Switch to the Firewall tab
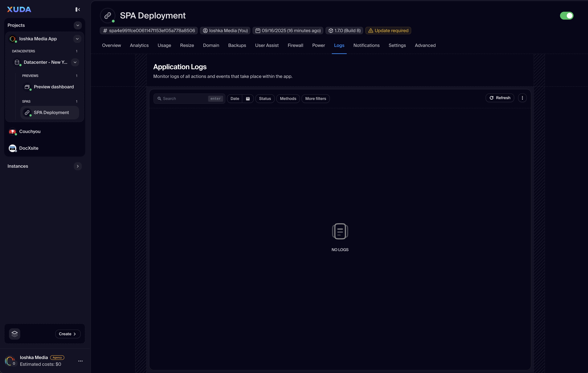588x373 pixels. tap(295, 45)
